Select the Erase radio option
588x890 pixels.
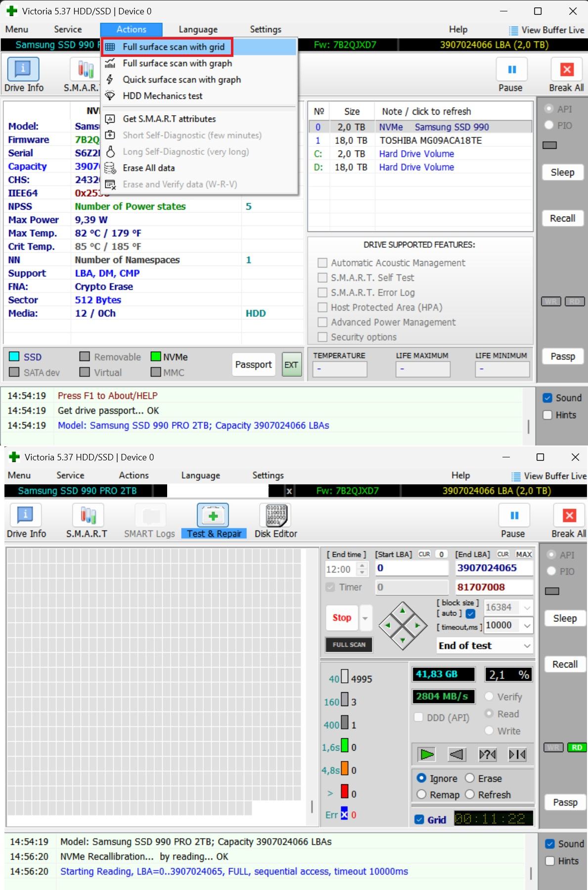tap(470, 778)
